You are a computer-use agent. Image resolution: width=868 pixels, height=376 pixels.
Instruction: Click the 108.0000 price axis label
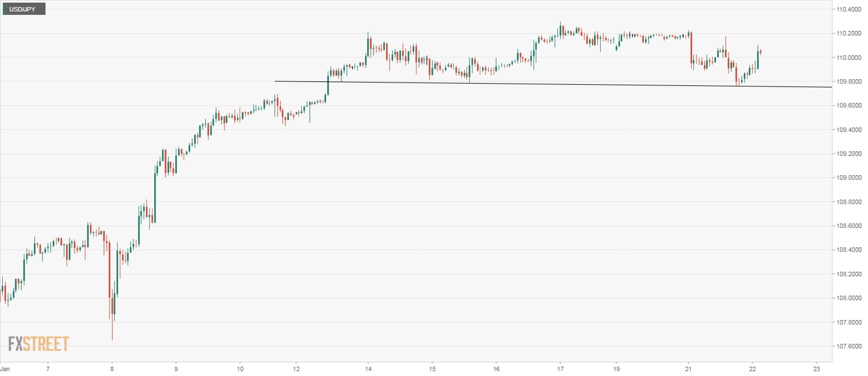tap(849, 298)
